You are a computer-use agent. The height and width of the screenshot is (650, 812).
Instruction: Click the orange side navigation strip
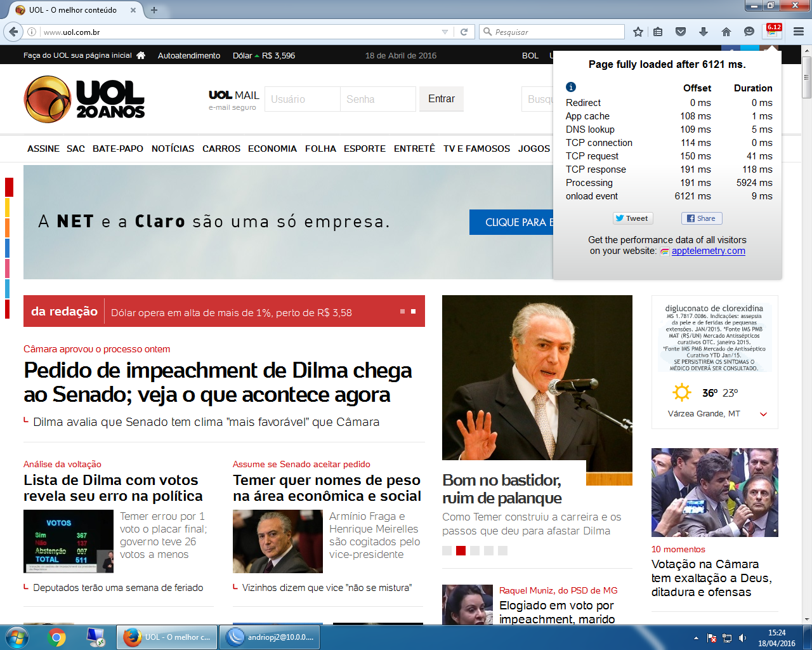tap(8, 228)
